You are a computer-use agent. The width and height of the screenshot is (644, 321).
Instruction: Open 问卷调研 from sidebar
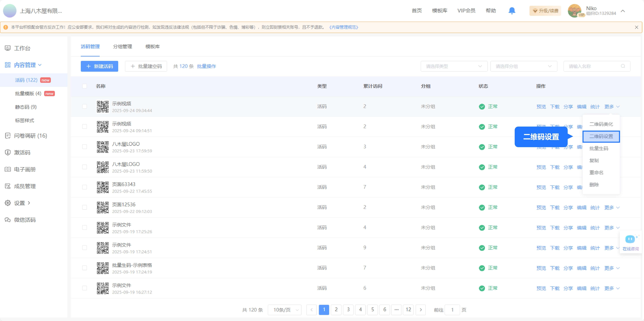click(30, 136)
